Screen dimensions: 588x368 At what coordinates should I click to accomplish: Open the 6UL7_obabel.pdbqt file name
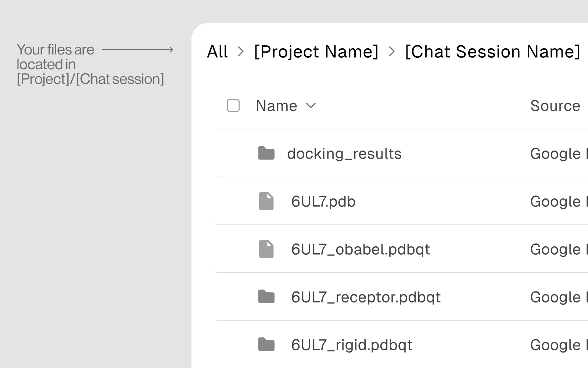tap(361, 250)
